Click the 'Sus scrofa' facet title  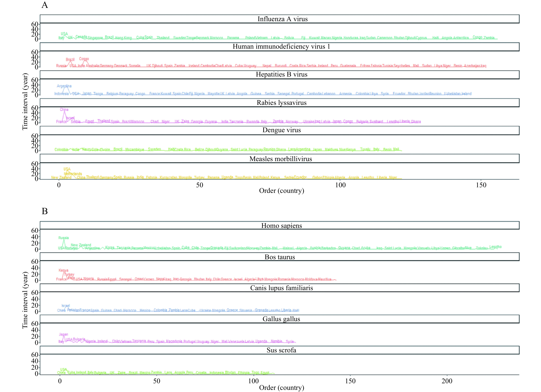pos(281,350)
